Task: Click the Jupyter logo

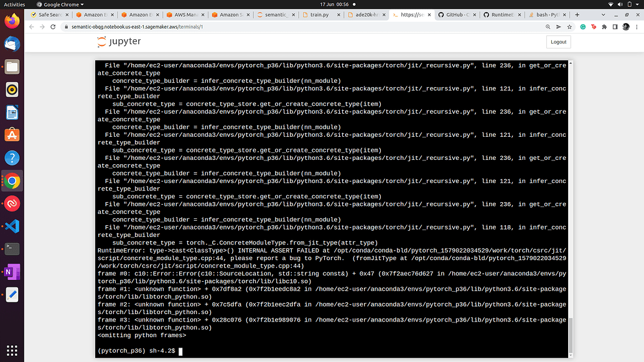Action: (x=119, y=42)
